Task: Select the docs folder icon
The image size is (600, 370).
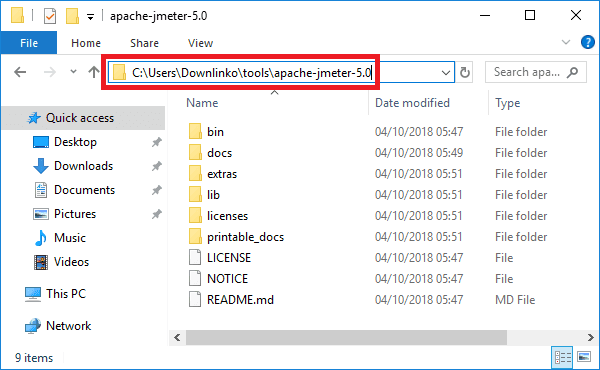Action: 195,152
